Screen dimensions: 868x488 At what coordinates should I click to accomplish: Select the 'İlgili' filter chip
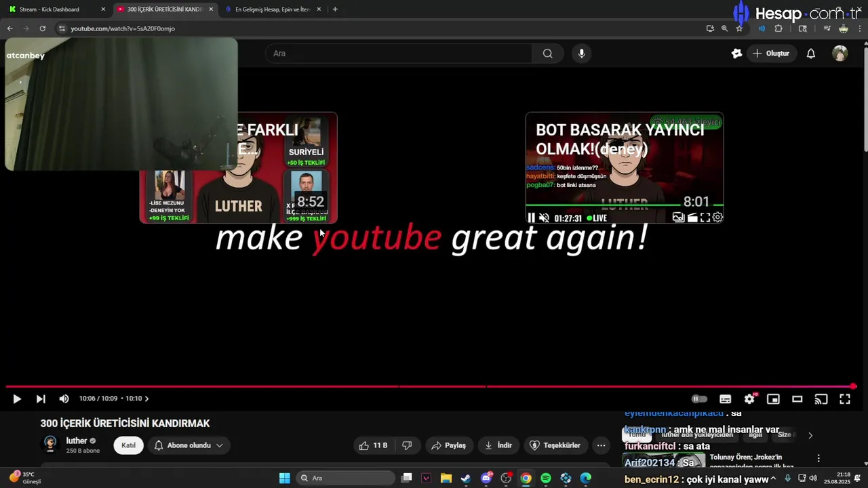(x=755, y=434)
